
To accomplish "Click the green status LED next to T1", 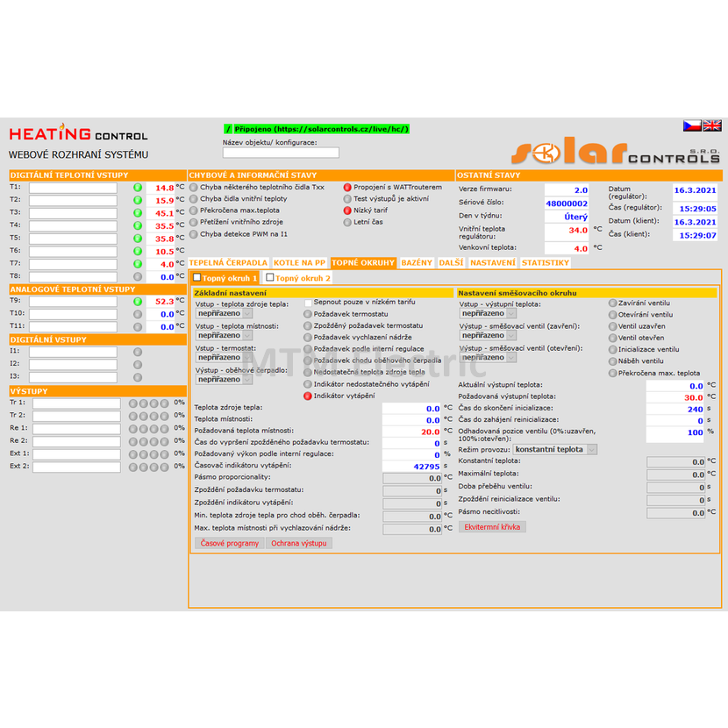I will point(138,187).
